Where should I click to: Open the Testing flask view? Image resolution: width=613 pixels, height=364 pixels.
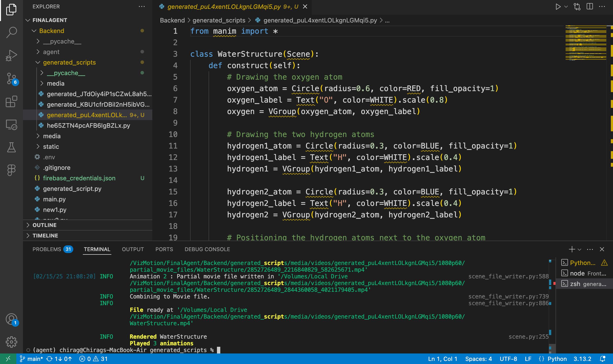click(x=11, y=147)
